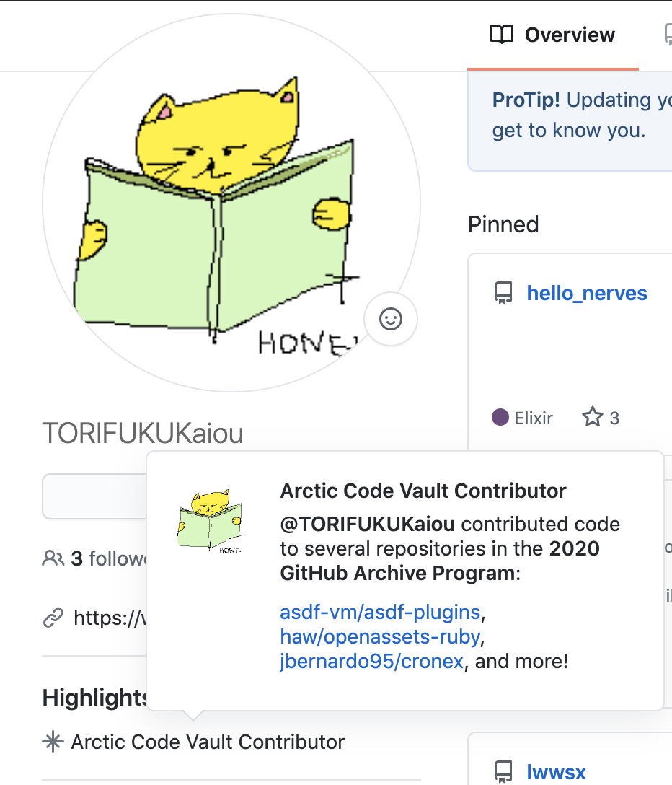Open the lwwsx pinned repository
672x785 pixels.
(556, 772)
